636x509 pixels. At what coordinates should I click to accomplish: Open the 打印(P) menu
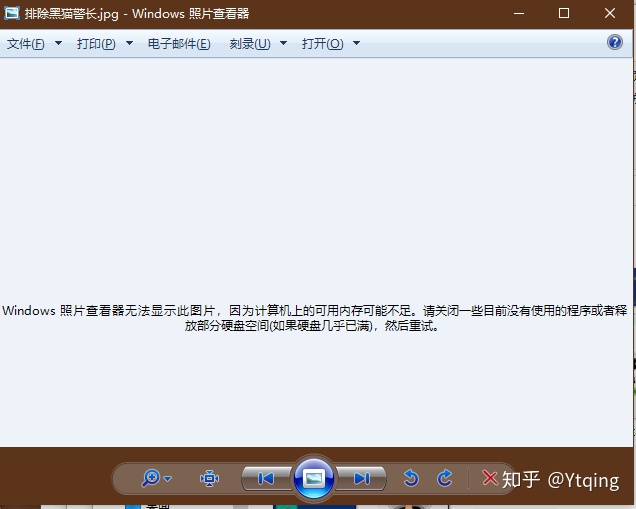coord(96,43)
